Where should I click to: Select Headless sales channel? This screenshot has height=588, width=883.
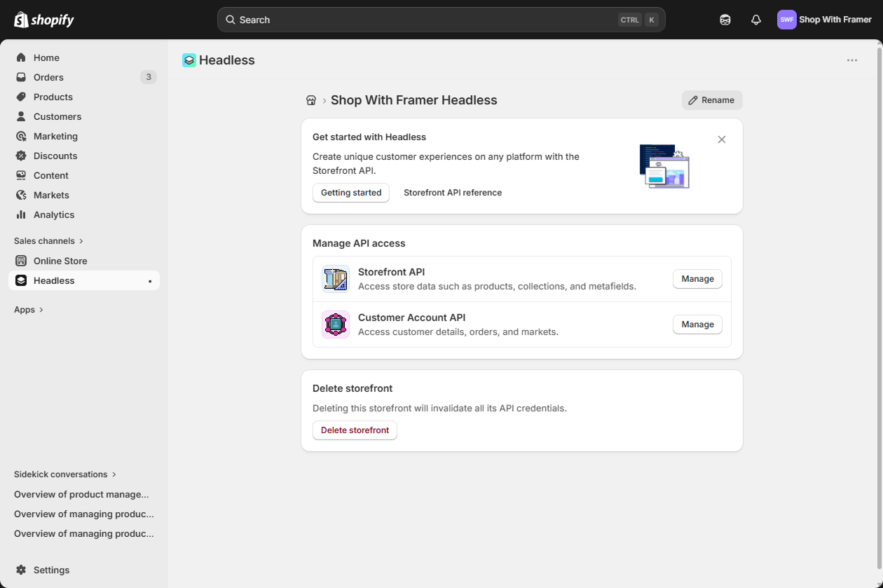pos(84,280)
